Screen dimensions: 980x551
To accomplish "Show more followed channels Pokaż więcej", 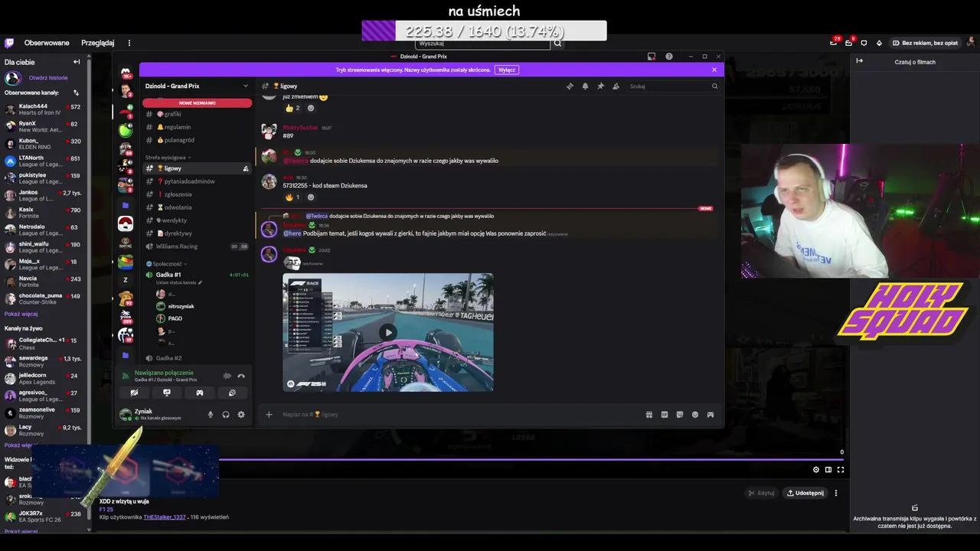I will (21, 314).
